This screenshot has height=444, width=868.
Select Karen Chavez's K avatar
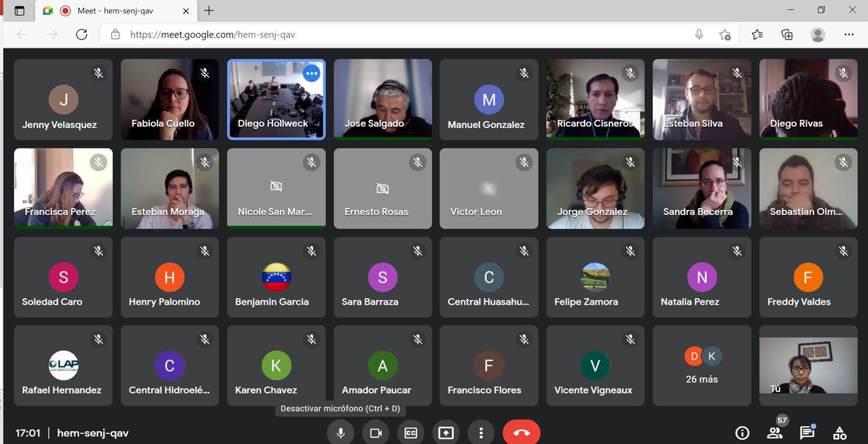pyautogui.click(x=276, y=366)
